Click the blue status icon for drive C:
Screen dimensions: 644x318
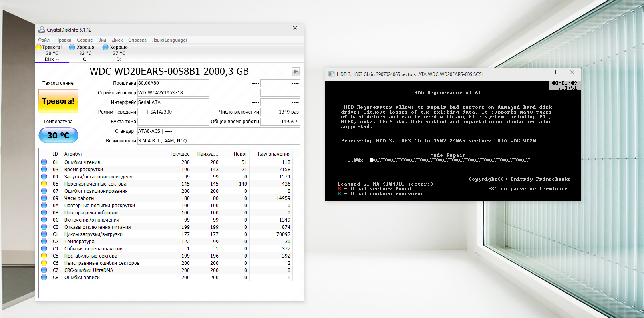72,47
